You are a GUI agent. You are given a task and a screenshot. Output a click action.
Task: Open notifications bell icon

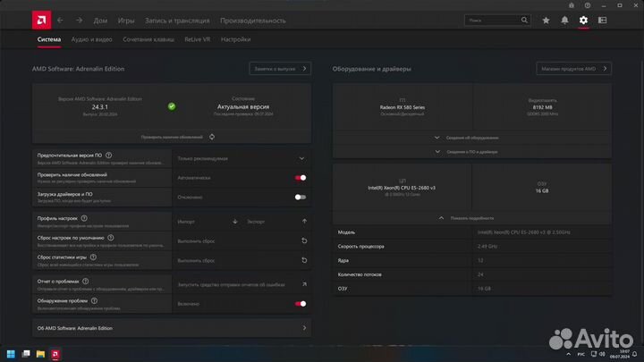pyautogui.click(x=564, y=20)
